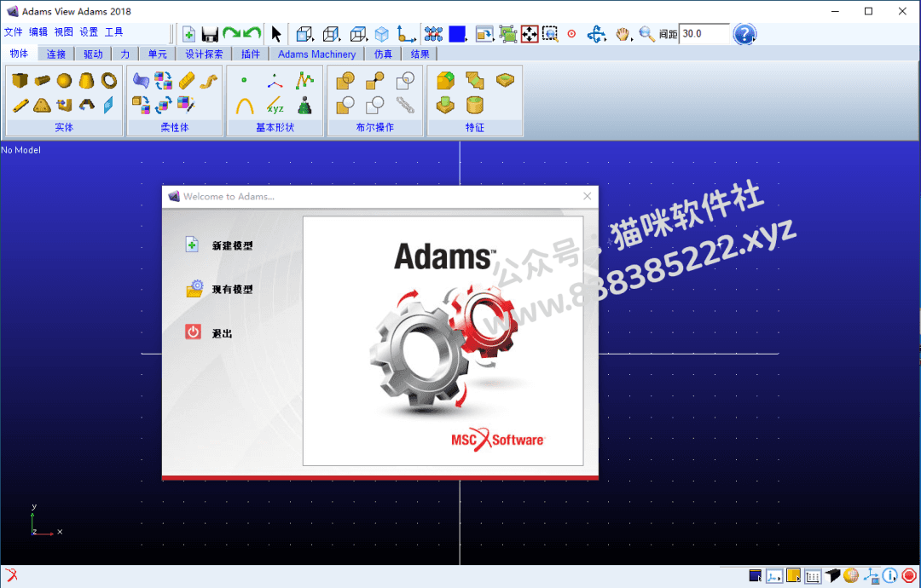Open the rotate view tool dropdown

(x=596, y=34)
